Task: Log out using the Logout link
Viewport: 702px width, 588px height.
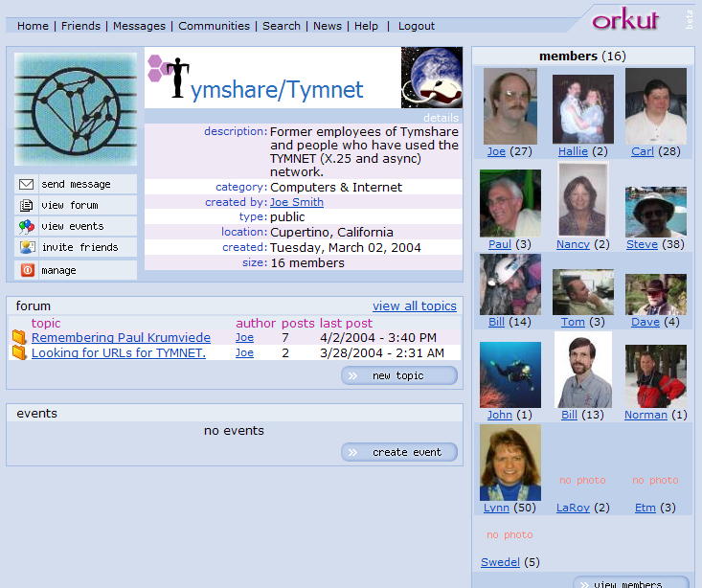Action: pyautogui.click(x=417, y=26)
